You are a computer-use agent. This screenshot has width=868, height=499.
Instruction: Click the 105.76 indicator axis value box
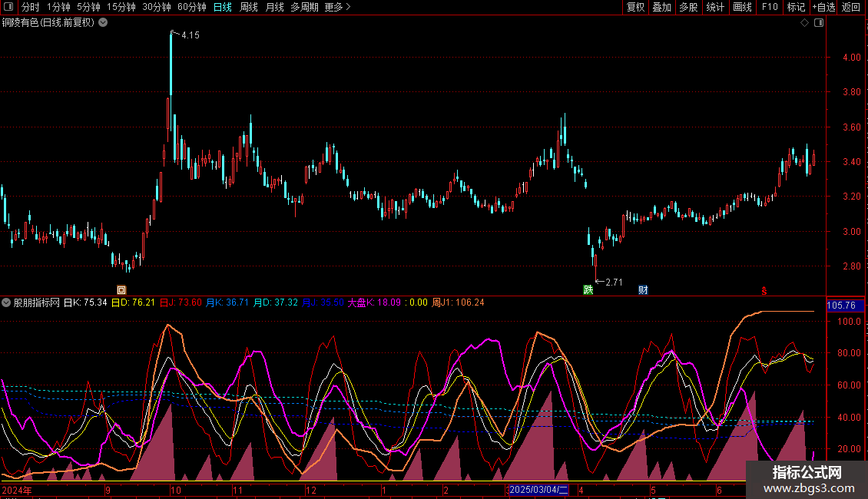pos(845,306)
